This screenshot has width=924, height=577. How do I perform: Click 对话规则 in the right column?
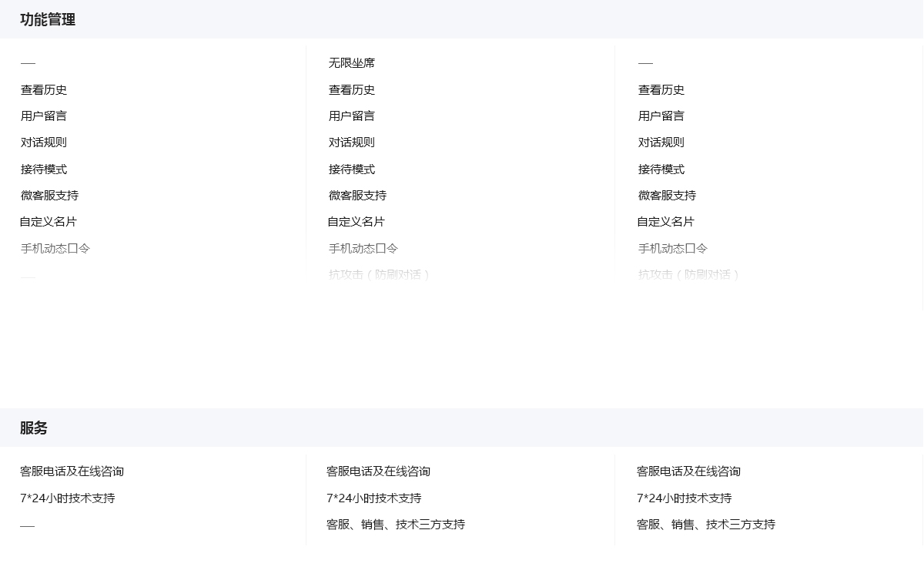(661, 143)
